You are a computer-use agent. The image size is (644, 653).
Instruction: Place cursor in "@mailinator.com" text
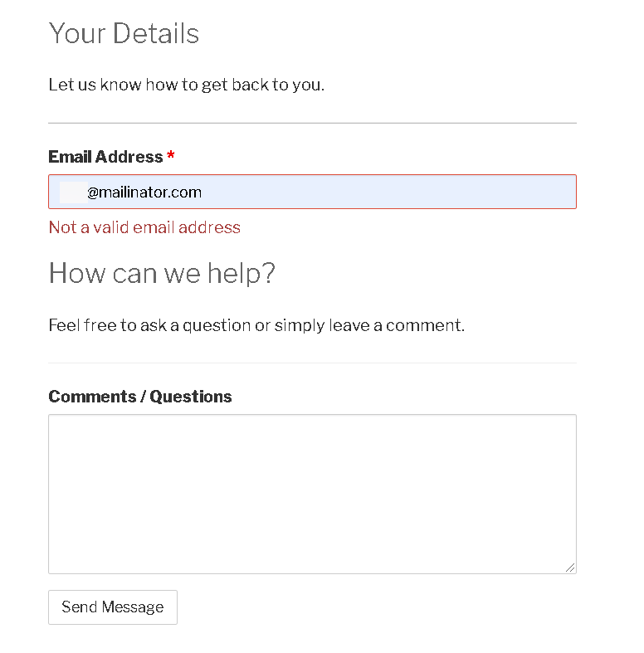(144, 192)
